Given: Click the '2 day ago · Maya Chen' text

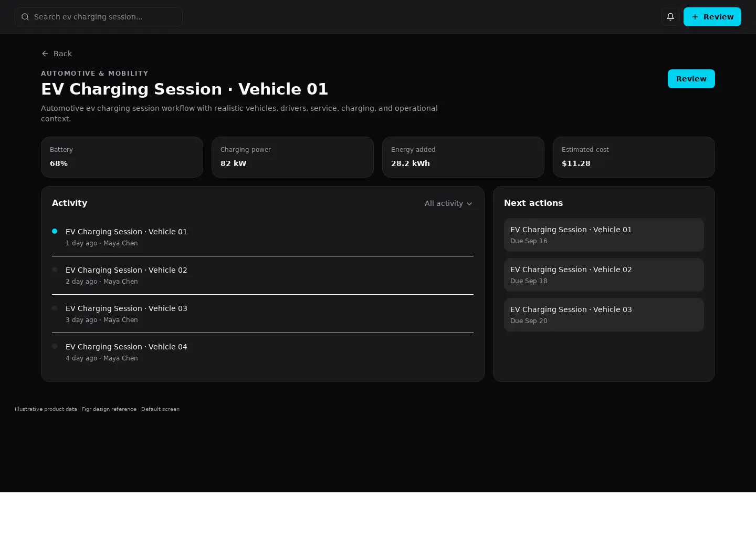Looking at the screenshot, I should pyautogui.click(x=102, y=282).
